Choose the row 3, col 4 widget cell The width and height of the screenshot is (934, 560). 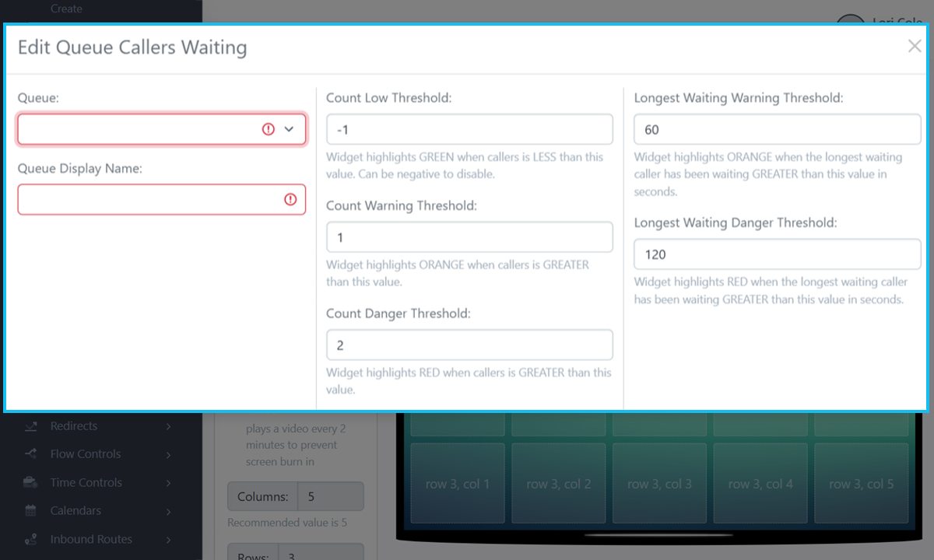[760, 484]
